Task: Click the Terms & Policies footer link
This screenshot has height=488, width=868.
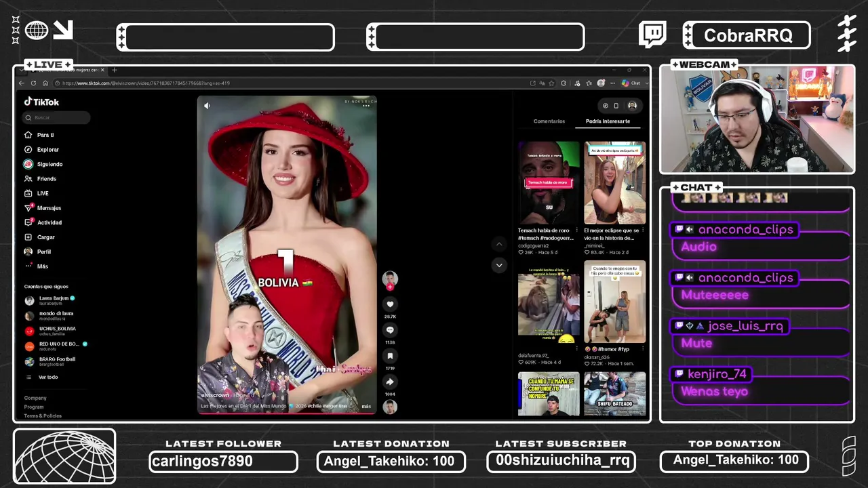Action: pos(43,416)
